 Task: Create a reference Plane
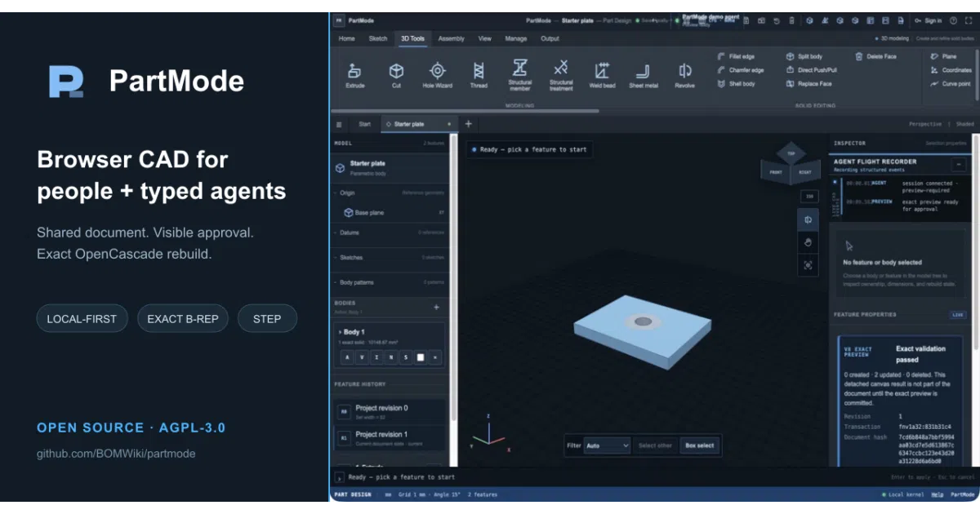click(x=943, y=57)
